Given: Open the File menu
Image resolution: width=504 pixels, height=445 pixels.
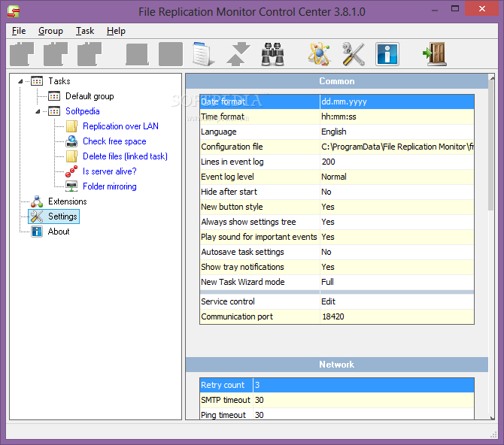Looking at the screenshot, I should pos(19,31).
